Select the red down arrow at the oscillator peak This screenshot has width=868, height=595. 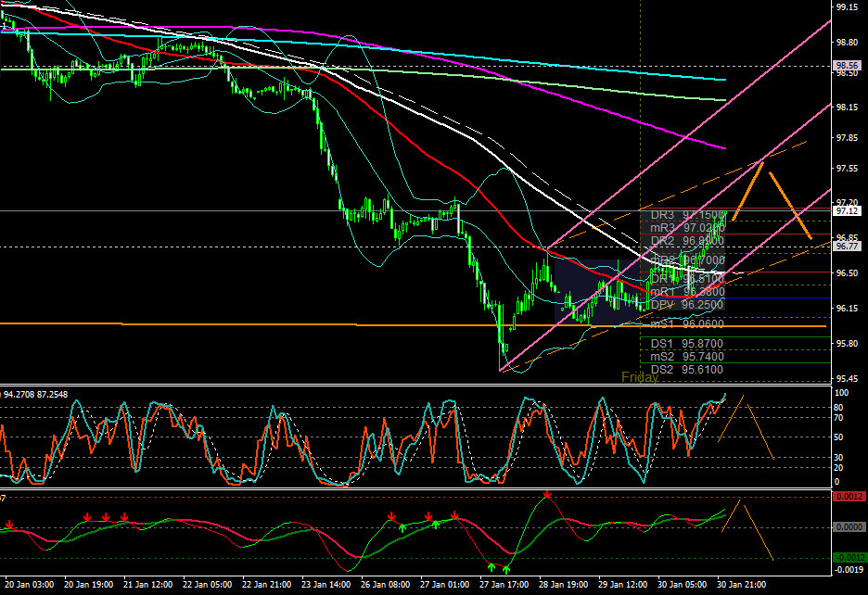point(547,494)
